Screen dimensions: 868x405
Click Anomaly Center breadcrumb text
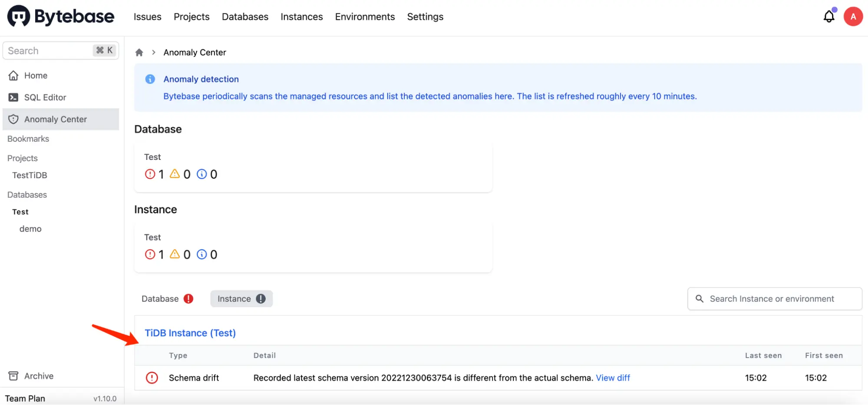point(195,53)
